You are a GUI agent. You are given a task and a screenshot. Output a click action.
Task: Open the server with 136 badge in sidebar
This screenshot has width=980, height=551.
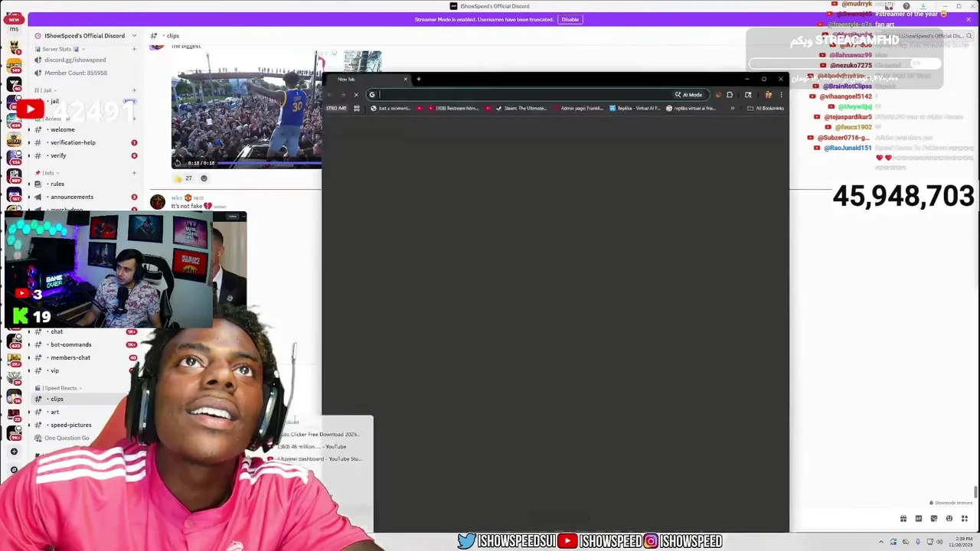(14, 157)
